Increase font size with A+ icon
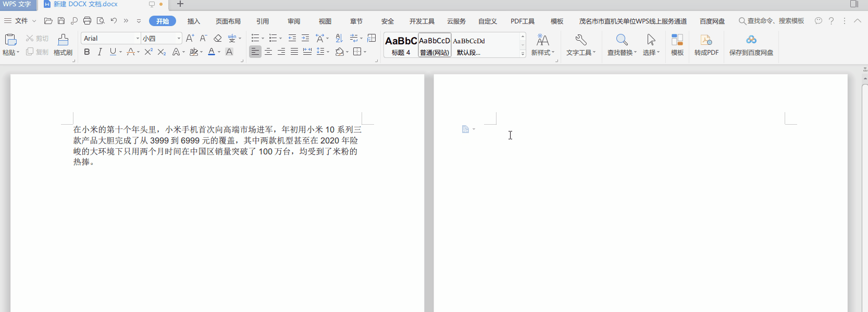 pyautogui.click(x=190, y=38)
